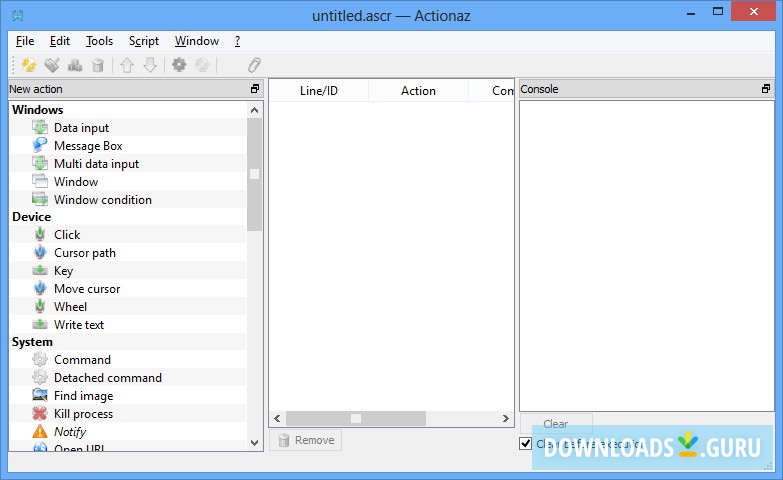Click the cut-off Com column header

click(x=491, y=90)
